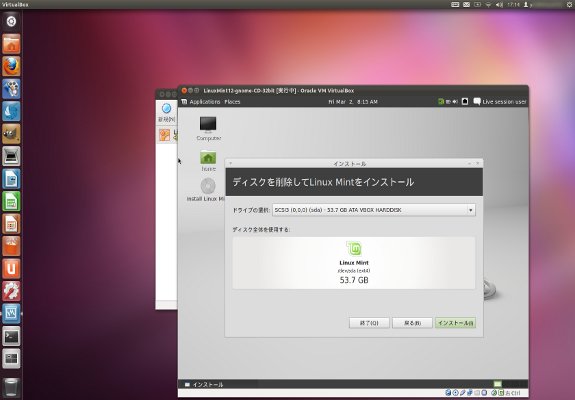Launch GIMP from the dock
The width and height of the screenshot is (575, 400).
pyautogui.click(x=11, y=133)
